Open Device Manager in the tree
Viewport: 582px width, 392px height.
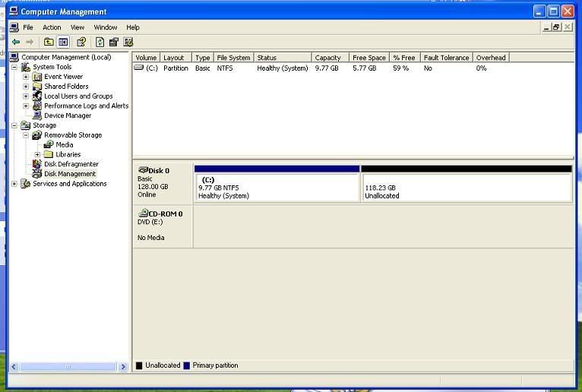[67, 115]
